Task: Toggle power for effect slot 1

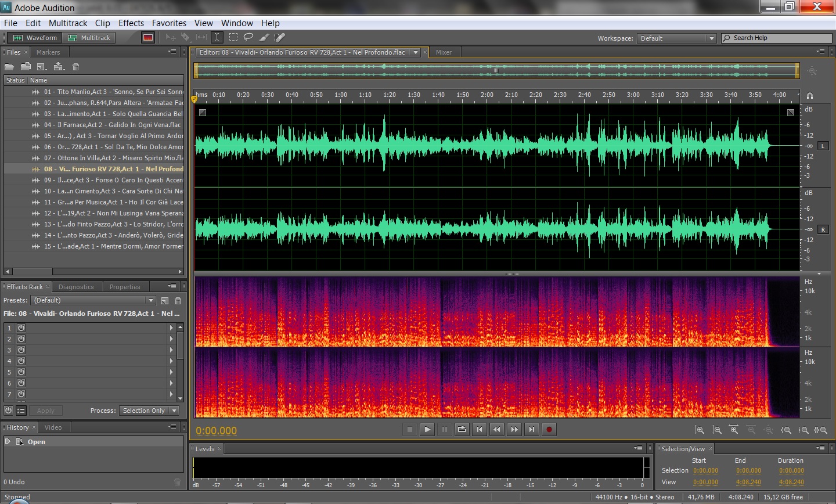Action: coord(21,328)
